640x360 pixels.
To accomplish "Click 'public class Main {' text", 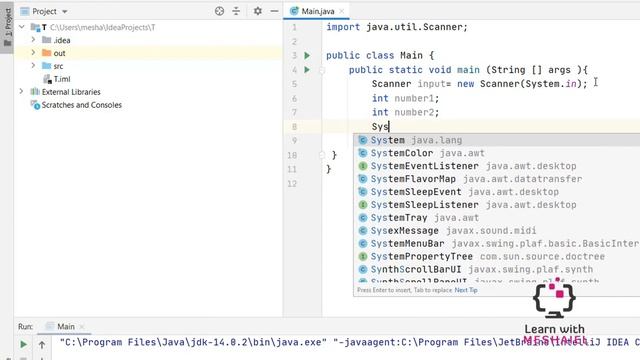I will coord(380,56).
